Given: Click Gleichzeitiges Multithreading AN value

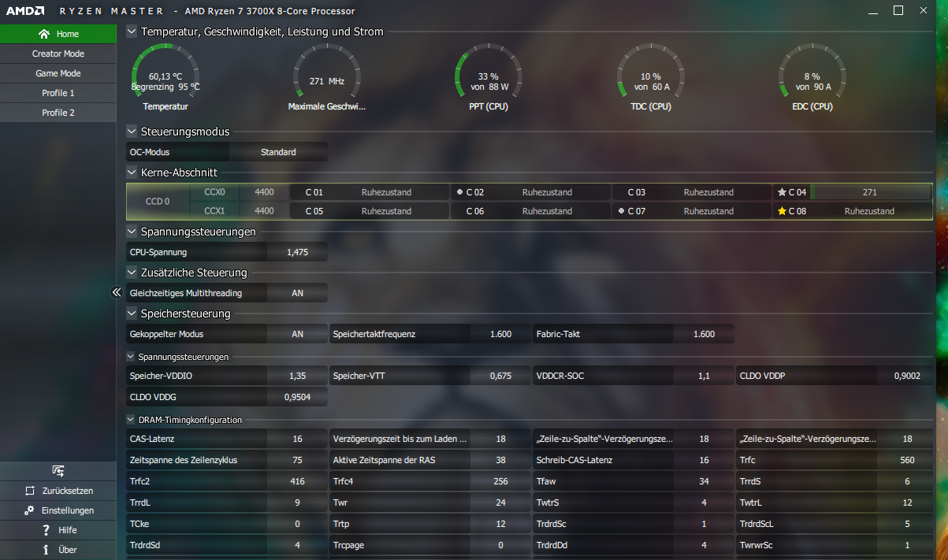Looking at the screenshot, I should [297, 293].
